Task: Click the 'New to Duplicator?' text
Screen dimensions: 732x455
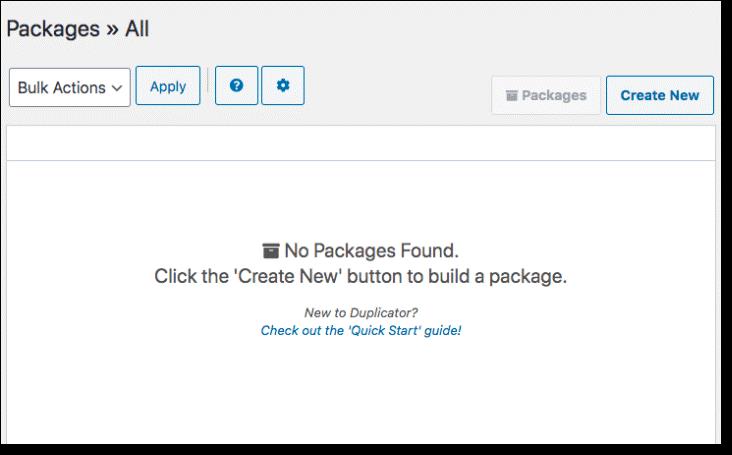Action: pyautogui.click(x=361, y=313)
